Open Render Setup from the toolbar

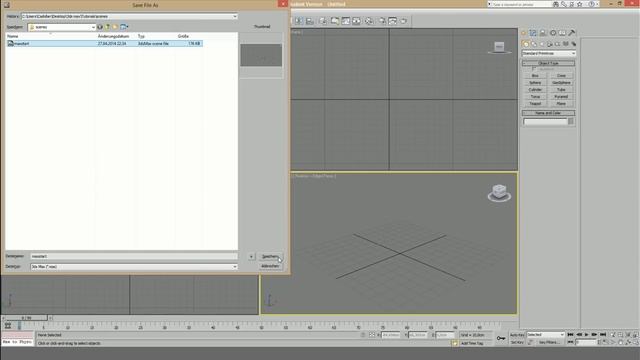(382, 21)
